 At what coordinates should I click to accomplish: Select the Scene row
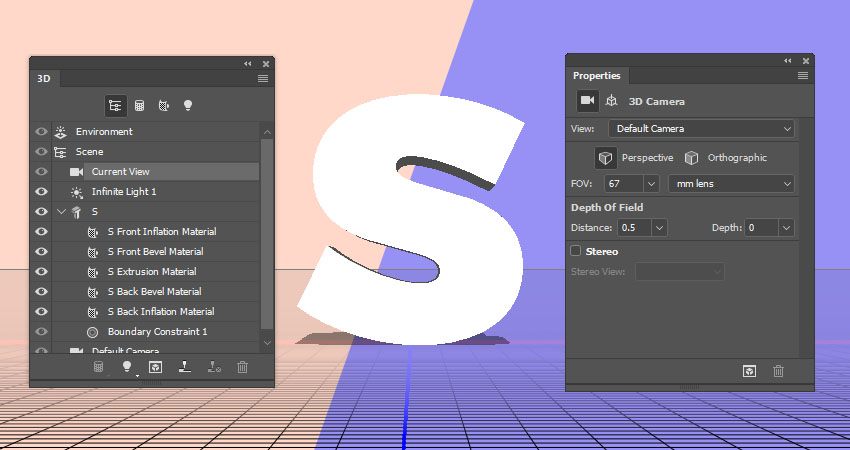tap(156, 152)
